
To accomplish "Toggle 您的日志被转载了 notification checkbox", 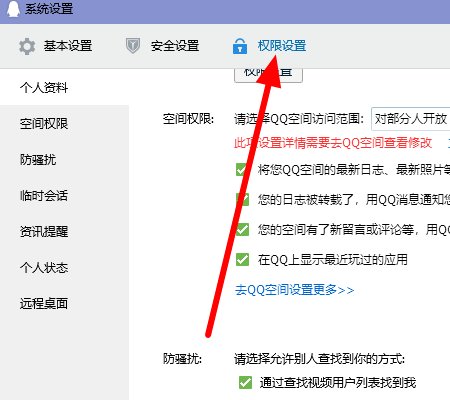I will 242,199.
